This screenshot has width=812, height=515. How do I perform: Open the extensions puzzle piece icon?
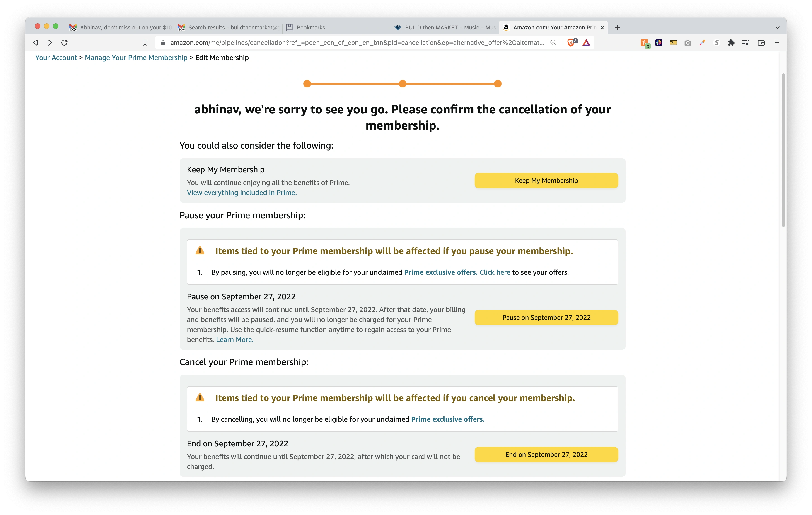pos(731,43)
